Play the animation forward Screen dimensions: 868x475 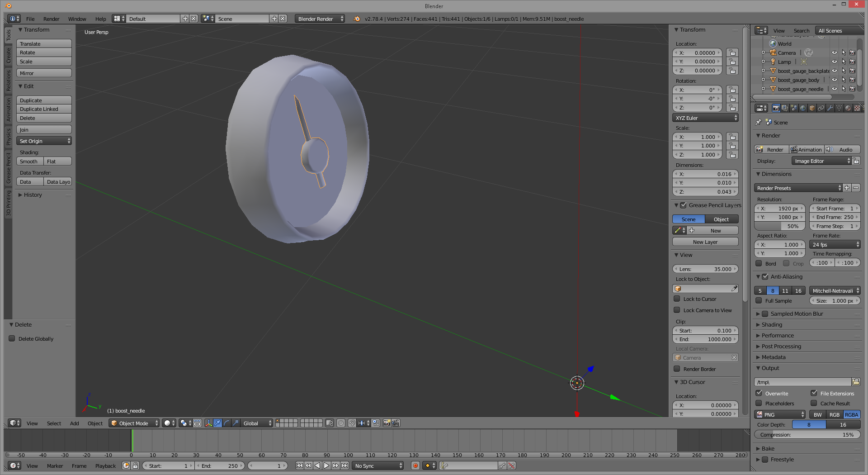326,465
